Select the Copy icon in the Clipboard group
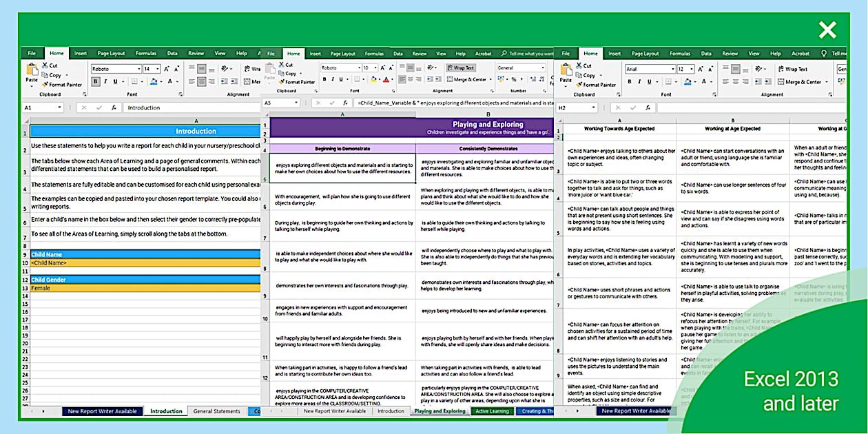 pyautogui.click(x=45, y=75)
